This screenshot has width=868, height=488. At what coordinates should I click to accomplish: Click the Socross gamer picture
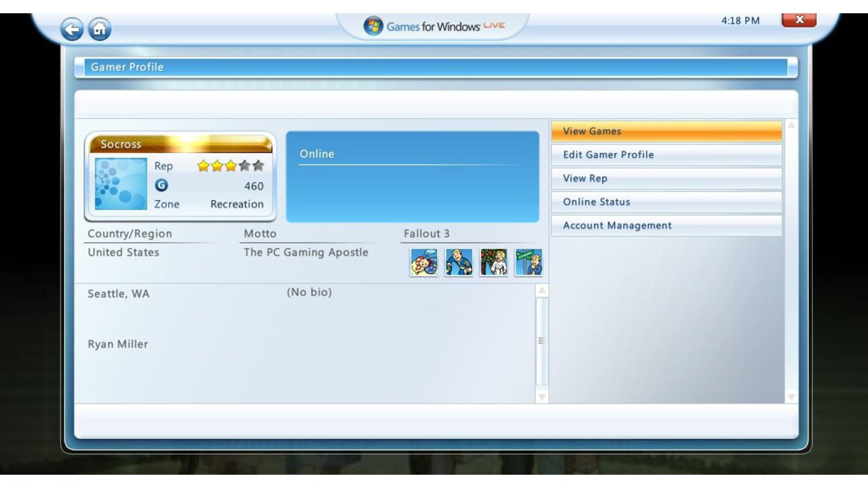(x=121, y=184)
